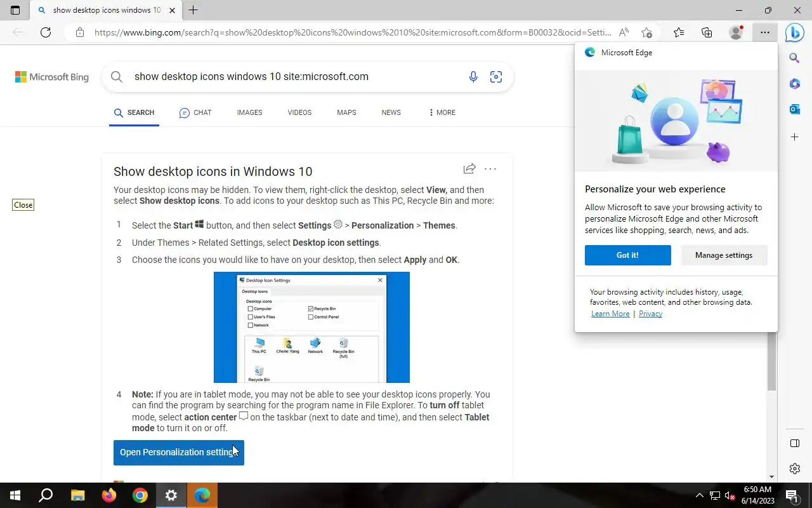Viewport: 812px width, 508px height.
Task: Open answer card more options
Action: point(490,169)
